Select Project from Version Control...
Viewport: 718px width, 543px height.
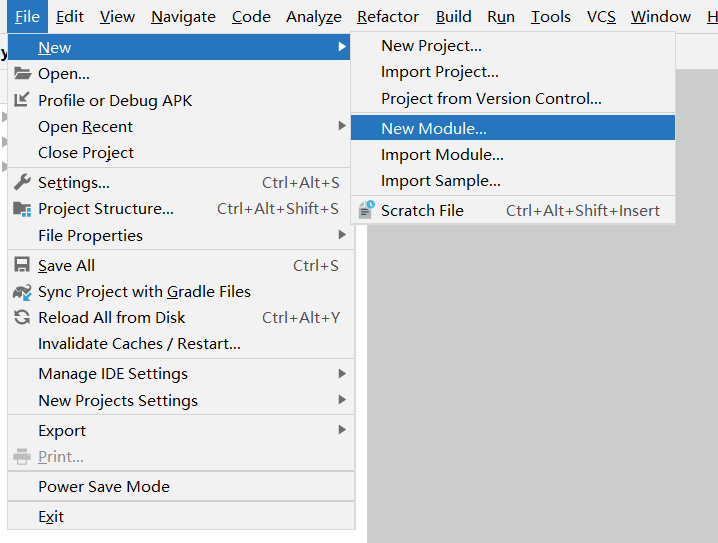[513, 98]
